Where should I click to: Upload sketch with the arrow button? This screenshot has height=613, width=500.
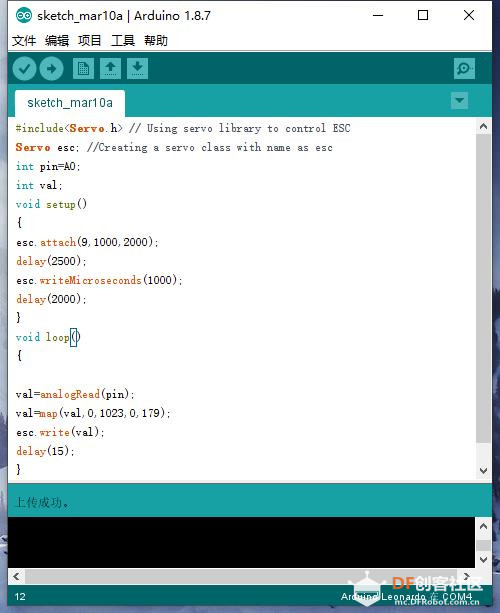point(51,69)
